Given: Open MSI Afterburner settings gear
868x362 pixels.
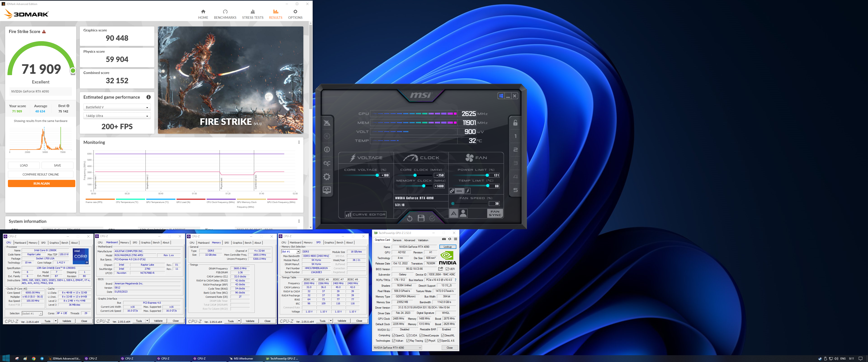Looking at the screenshot, I should (326, 176).
